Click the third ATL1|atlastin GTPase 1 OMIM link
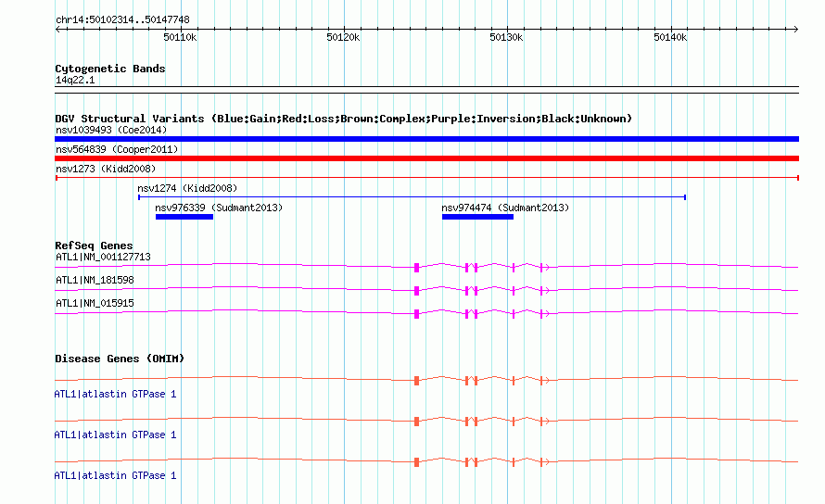 (115, 475)
